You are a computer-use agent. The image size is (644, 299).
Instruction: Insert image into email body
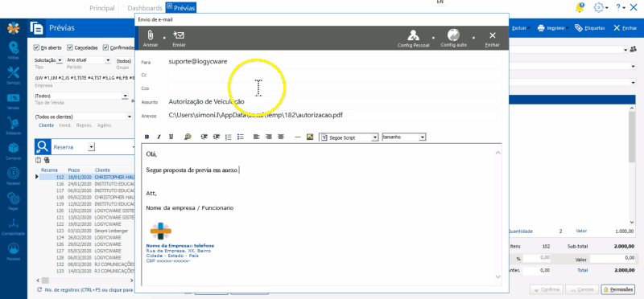[310, 137]
